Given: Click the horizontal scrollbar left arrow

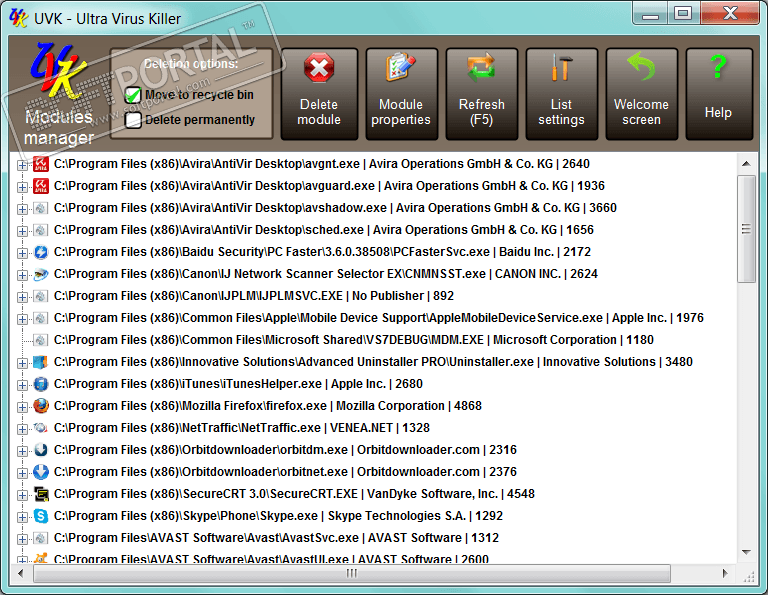Looking at the screenshot, I should pos(21,573).
